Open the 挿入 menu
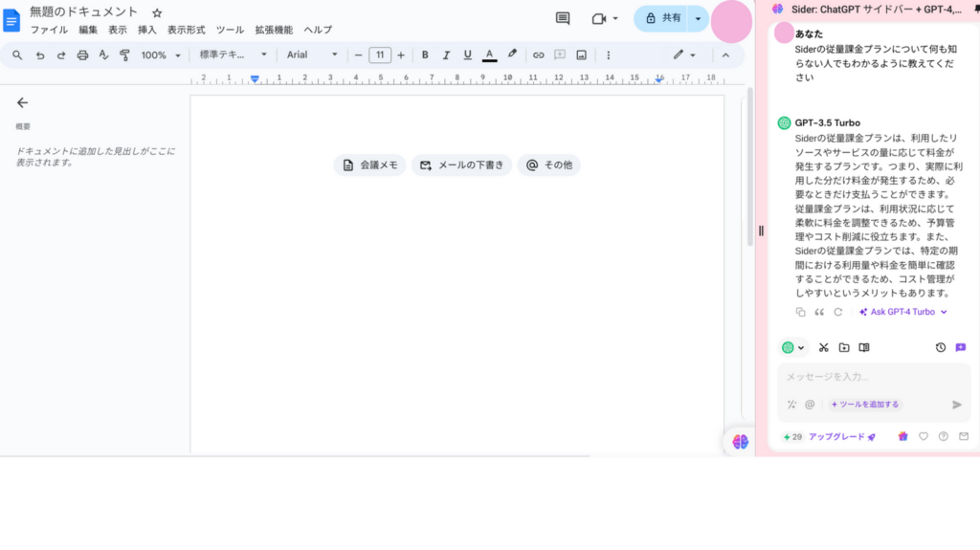This screenshot has height=550, width=980. pos(146,30)
